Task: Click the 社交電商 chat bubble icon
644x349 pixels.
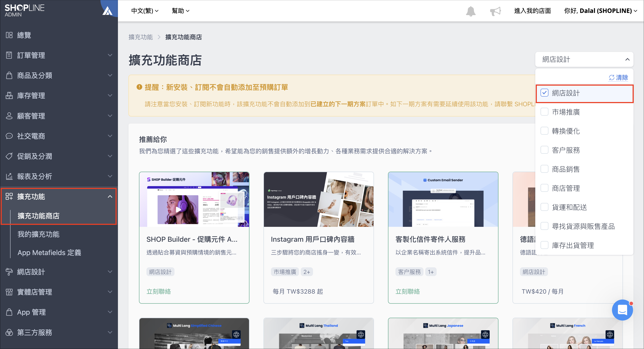Action: point(9,136)
